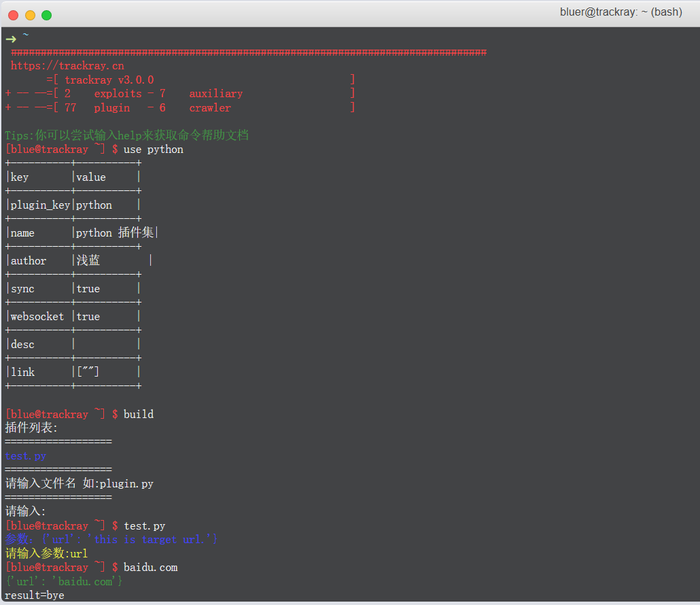Click the blue 参数 url description line
Screen dimensions: 700x605
click(111, 540)
